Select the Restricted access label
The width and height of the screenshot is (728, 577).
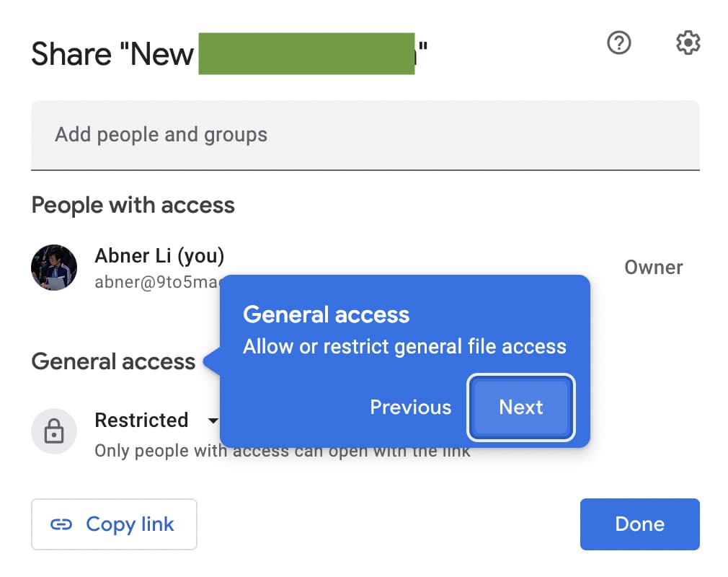[141, 420]
